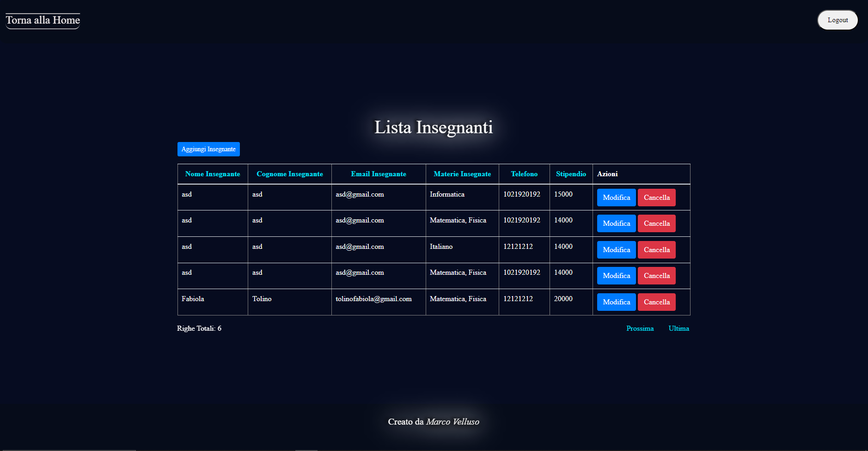Click Modifica on the second table row
The width and height of the screenshot is (868, 451).
[x=616, y=223]
